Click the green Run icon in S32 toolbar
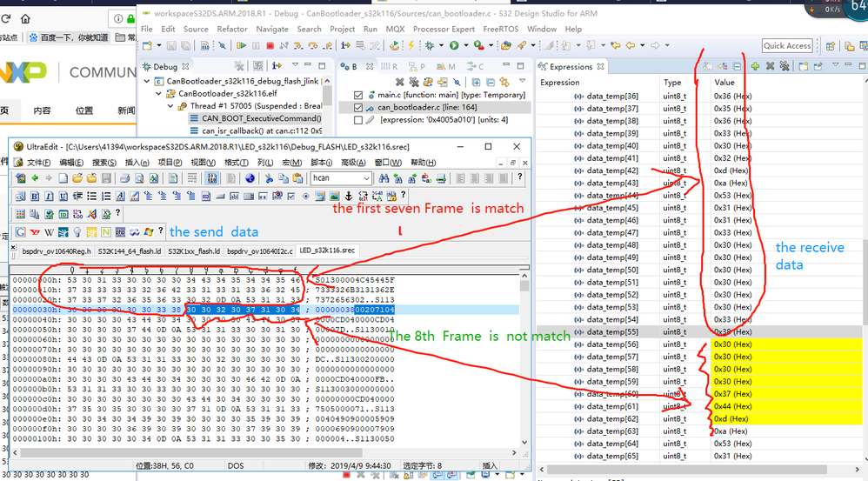The height and width of the screenshot is (481, 868). point(454,45)
